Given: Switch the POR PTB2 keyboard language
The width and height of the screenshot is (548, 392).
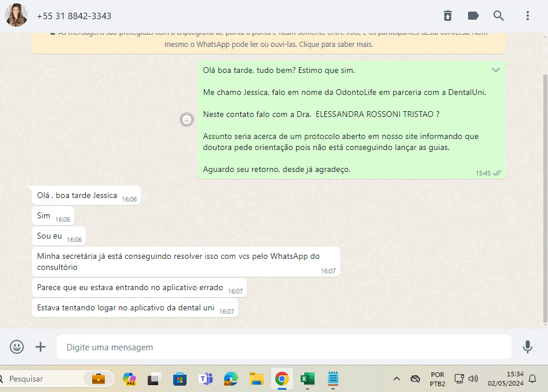Looking at the screenshot, I should 437,379.
